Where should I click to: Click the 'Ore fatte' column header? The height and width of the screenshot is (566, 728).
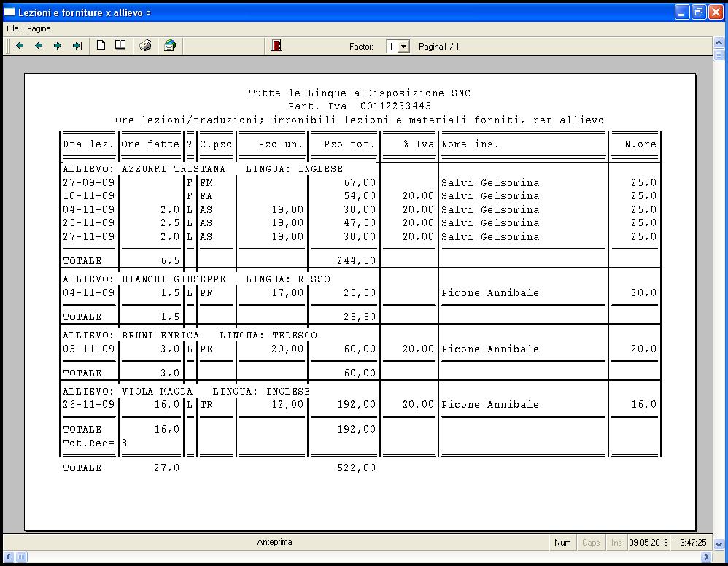coord(150,144)
